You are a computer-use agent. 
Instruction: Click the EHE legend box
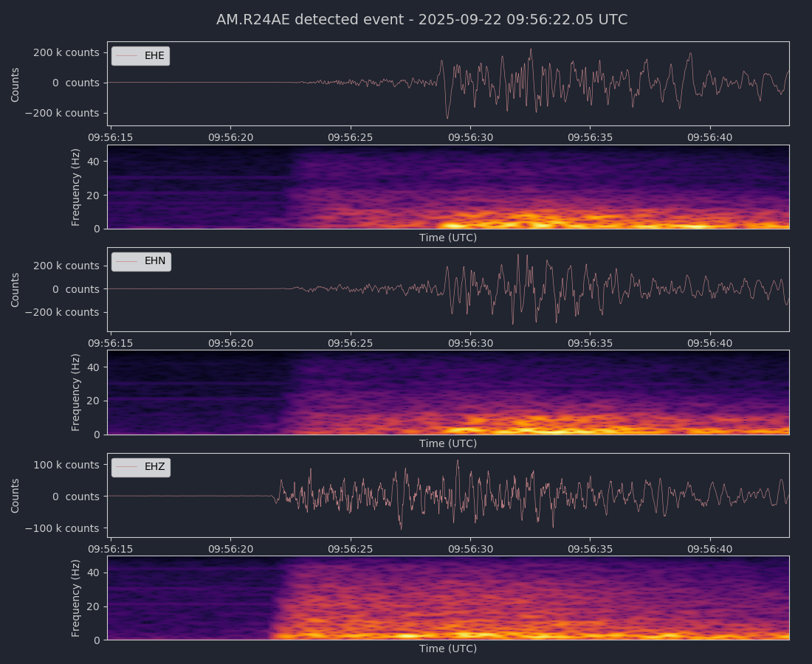tap(140, 56)
